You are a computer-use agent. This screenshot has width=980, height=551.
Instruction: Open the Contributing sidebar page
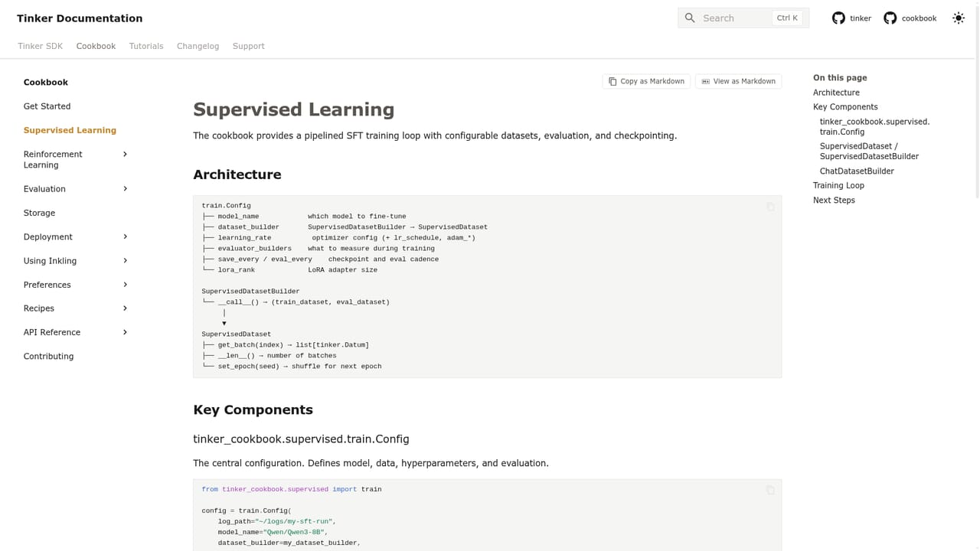(x=48, y=357)
